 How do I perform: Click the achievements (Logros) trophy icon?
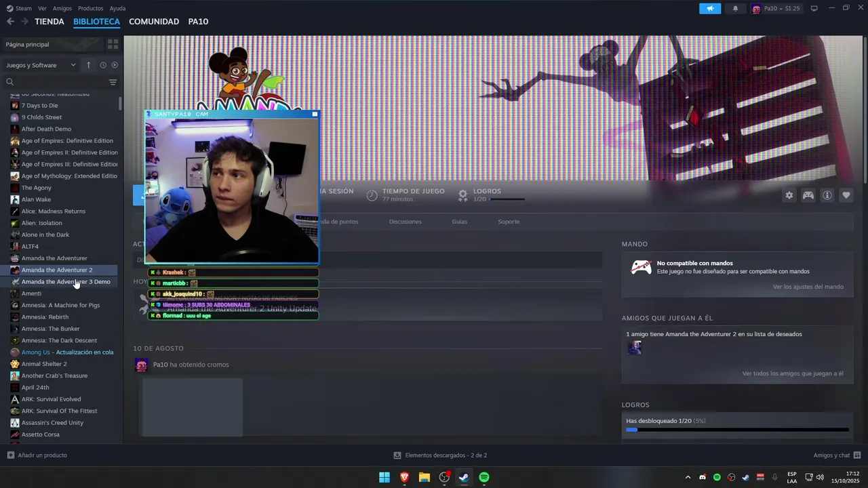(462, 195)
